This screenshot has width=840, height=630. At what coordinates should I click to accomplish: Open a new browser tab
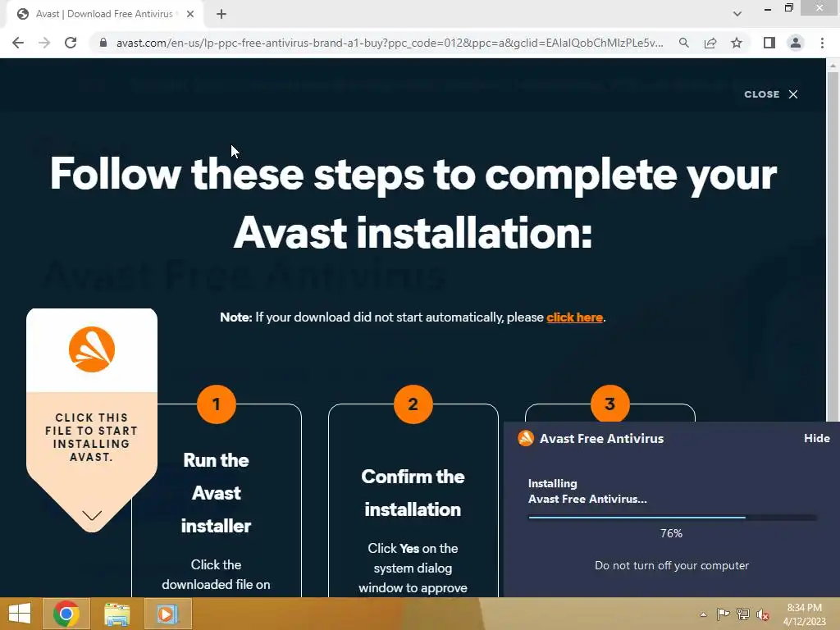pos(221,15)
